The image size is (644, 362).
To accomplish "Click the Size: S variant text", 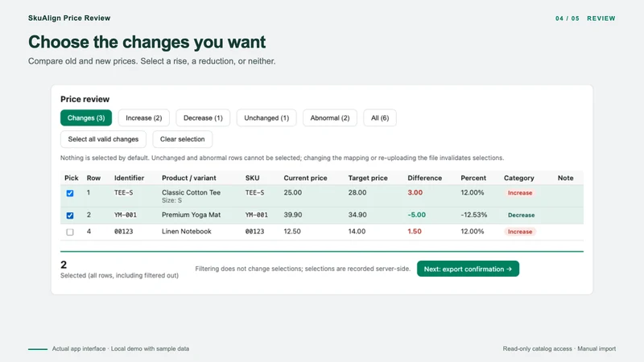I will pos(171,200).
